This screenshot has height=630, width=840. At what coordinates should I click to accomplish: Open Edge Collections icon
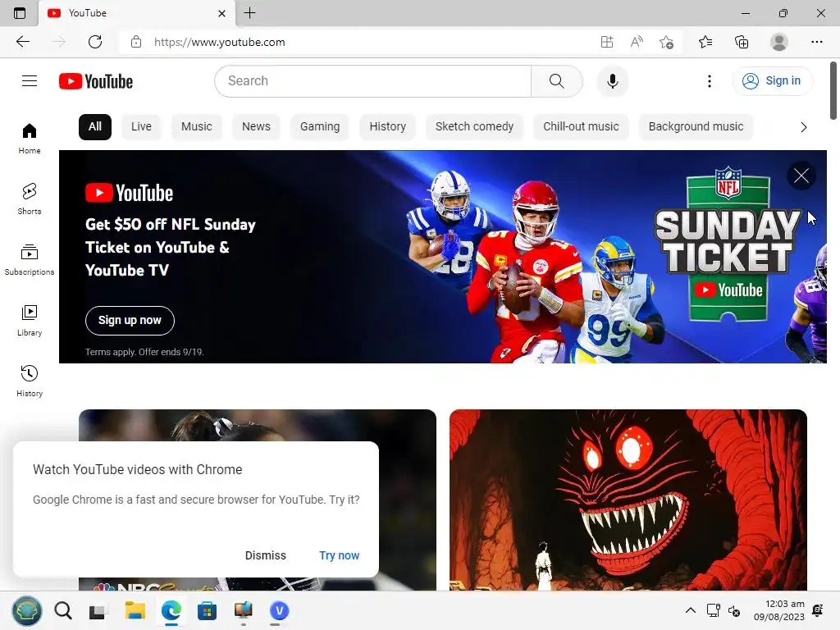tap(742, 42)
